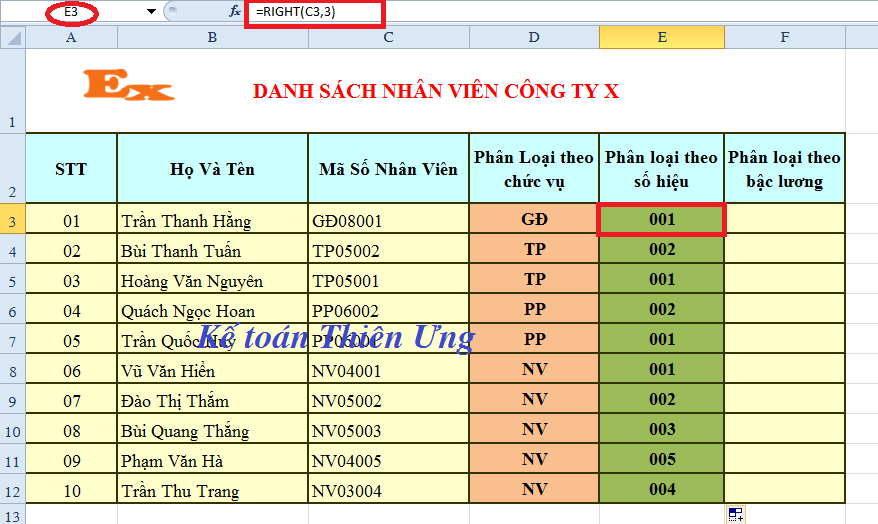Select employee code cell NV05002
878x524 pixels.
click(389, 399)
